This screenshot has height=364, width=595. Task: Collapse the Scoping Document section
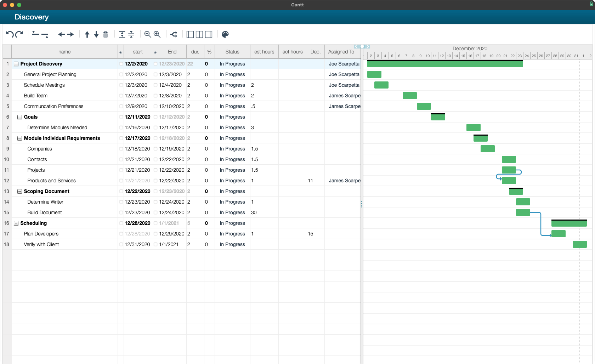[x=19, y=191]
